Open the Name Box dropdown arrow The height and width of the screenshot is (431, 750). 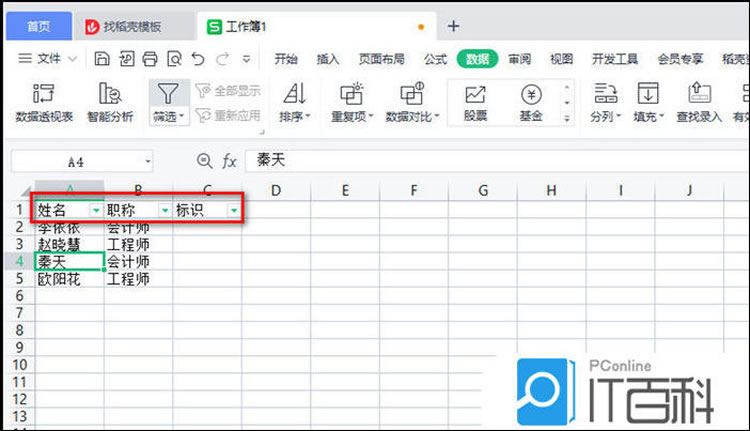click(x=148, y=162)
